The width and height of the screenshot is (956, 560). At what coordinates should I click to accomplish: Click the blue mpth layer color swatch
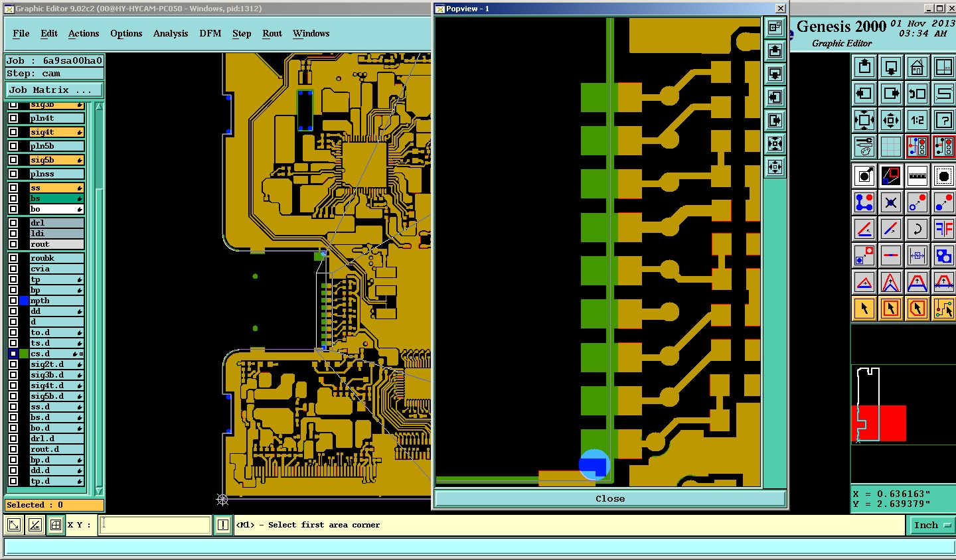click(x=24, y=301)
